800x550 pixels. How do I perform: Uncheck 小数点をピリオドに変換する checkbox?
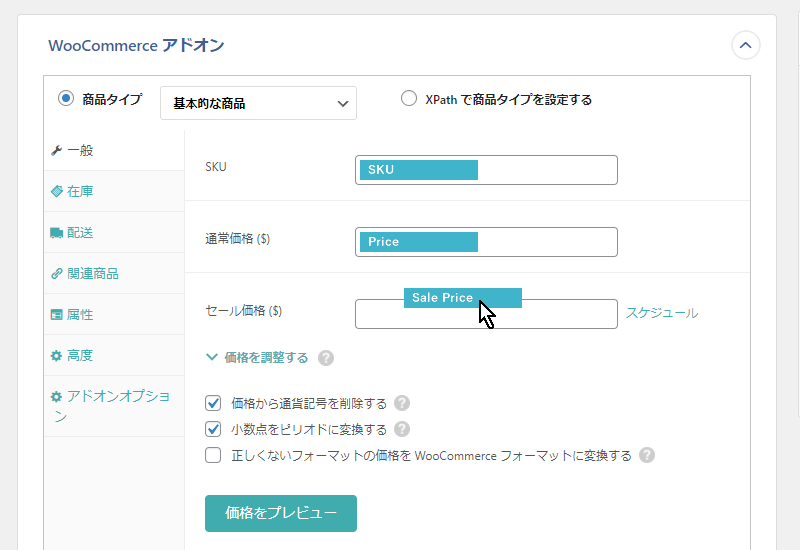(213, 429)
